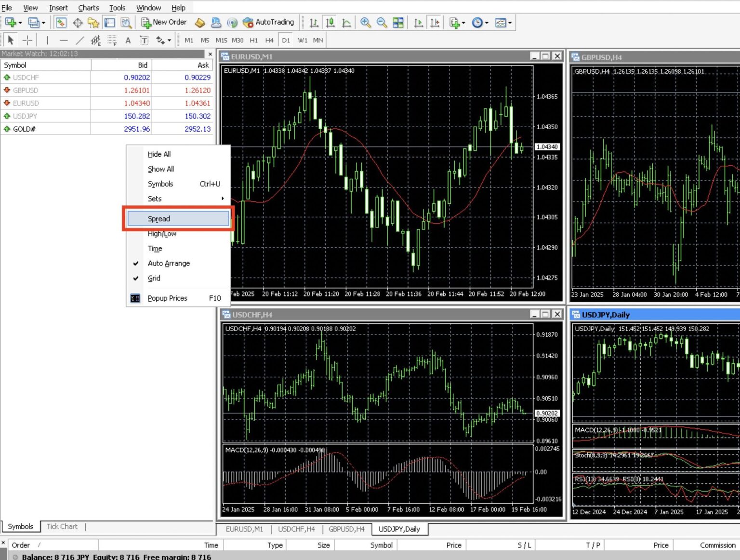The height and width of the screenshot is (560, 740).
Task: Toggle the AutoTrading button
Action: click(268, 22)
